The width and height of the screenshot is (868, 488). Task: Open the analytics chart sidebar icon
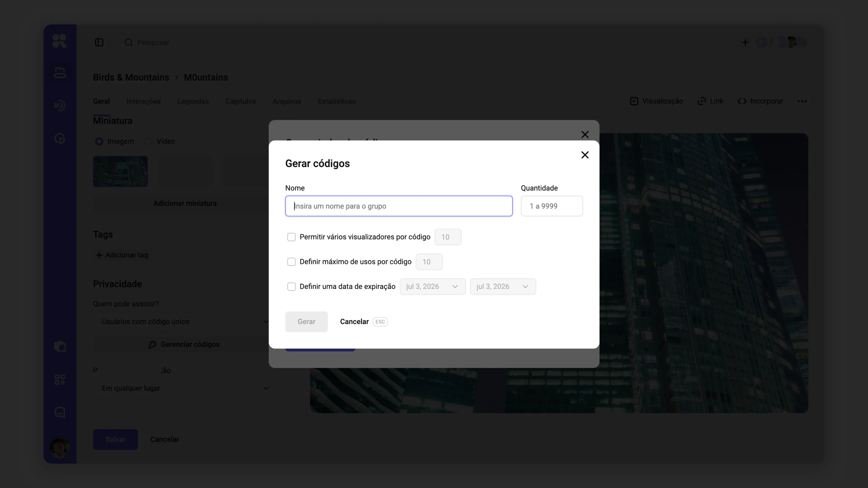coord(60,138)
